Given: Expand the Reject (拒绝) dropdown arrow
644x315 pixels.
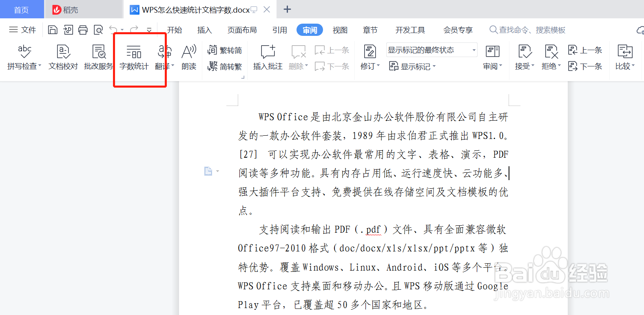Looking at the screenshot, I should pos(559,66).
